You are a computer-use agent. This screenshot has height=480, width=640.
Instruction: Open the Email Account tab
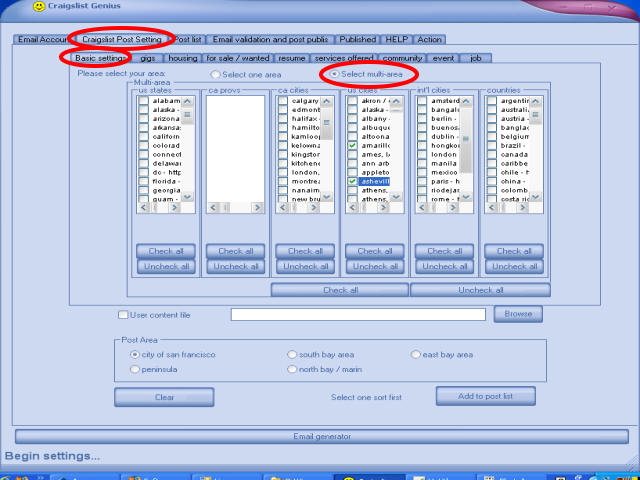(42, 40)
